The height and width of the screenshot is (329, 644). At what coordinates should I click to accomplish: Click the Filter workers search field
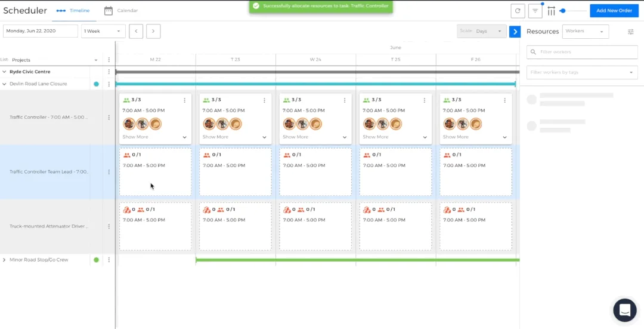pyautogui.click(x=582, y=52)
